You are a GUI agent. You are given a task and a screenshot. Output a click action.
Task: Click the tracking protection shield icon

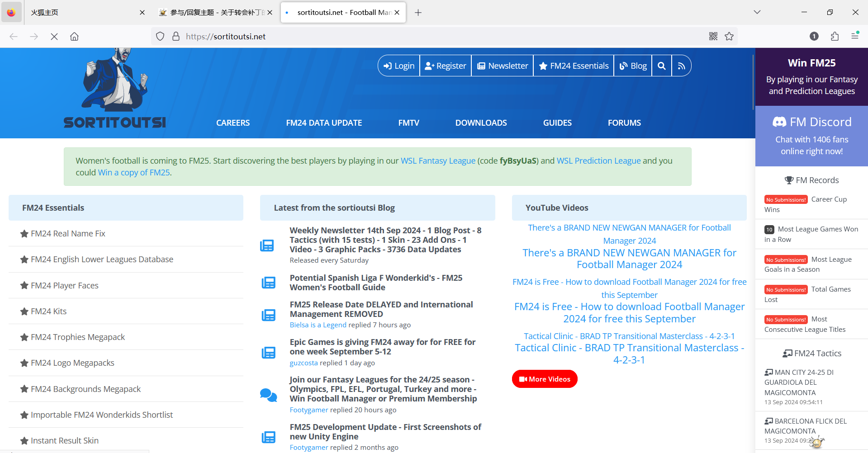tap(160, 37)
